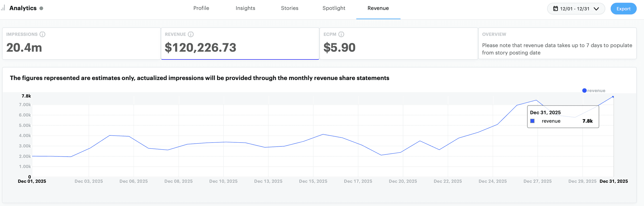Click the gray status dot beside Analytics
The image size is (644, 206).
pos(41,8)
